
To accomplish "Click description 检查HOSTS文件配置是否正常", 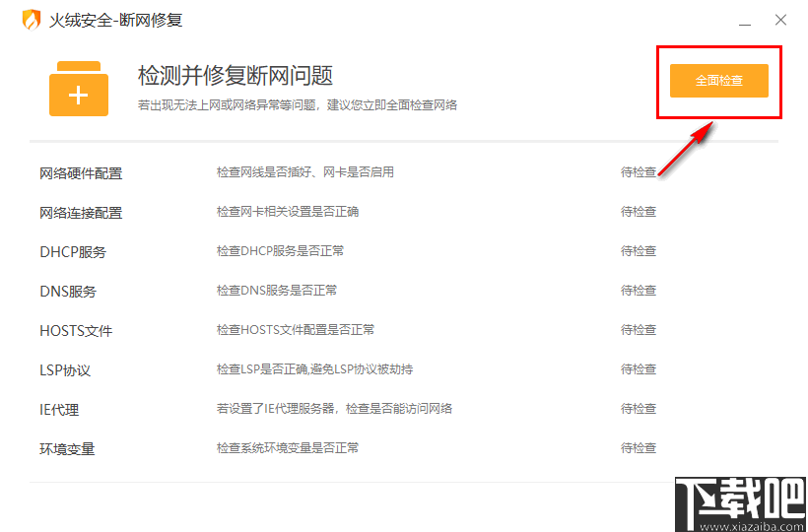I will [x=296, y=330].
